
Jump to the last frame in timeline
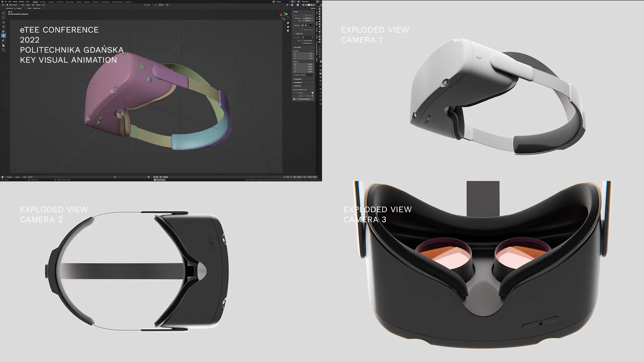click(x=167, y=177)
